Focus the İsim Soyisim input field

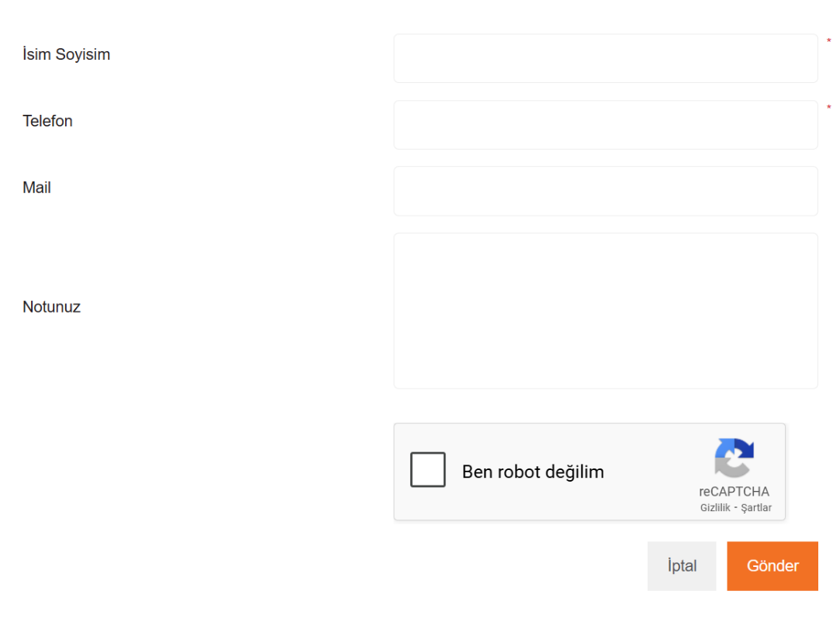click(x=606, y=58)
